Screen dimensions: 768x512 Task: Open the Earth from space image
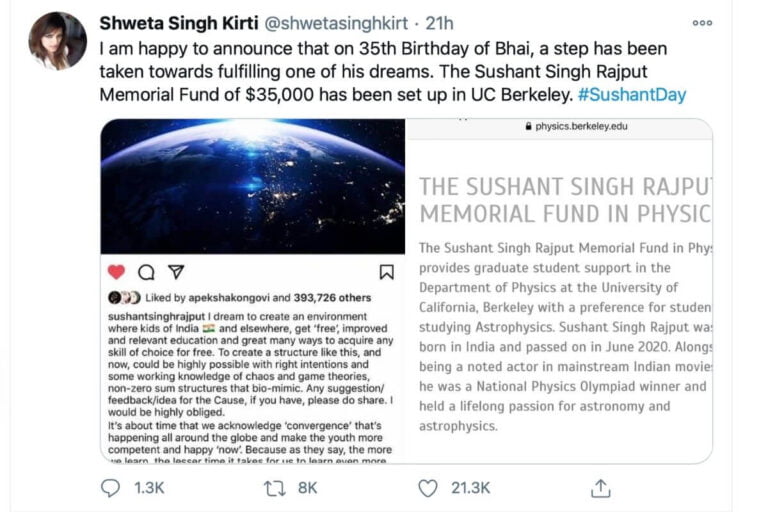tap(253, 186)
